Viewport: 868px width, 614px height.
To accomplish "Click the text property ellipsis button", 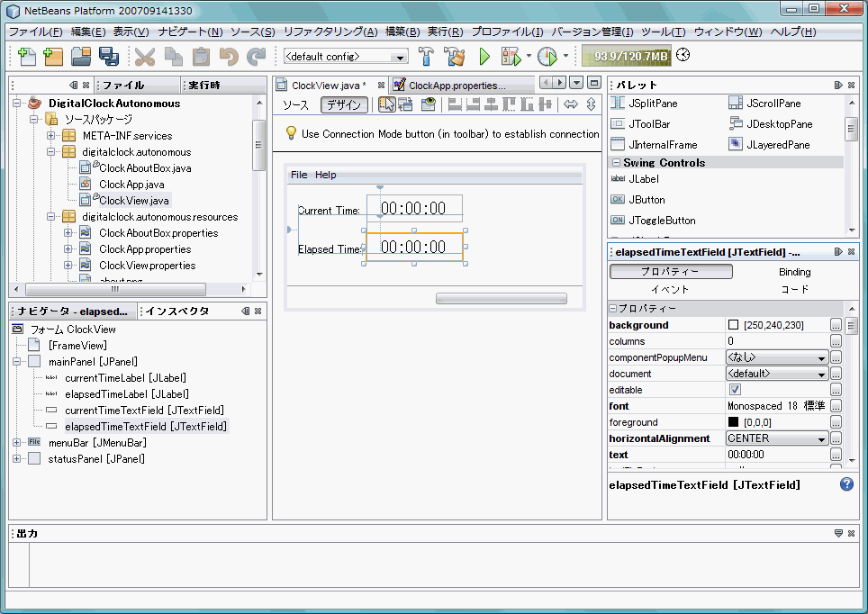I will [x=836, y=455].
